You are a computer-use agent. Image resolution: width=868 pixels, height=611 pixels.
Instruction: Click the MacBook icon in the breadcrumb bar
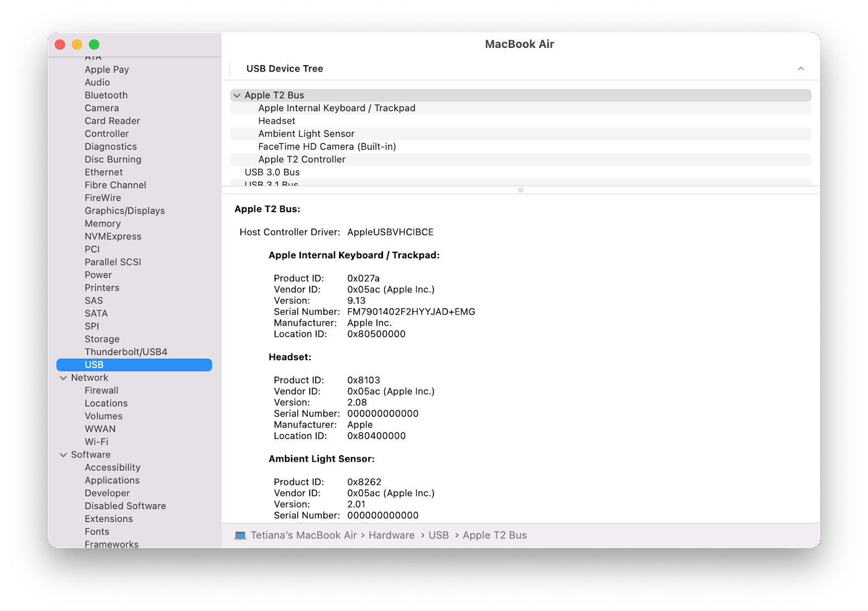pos(240,535)
